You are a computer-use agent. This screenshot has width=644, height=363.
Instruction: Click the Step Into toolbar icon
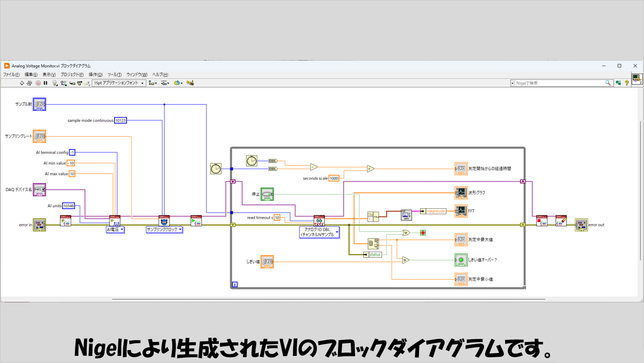point(72,83)
